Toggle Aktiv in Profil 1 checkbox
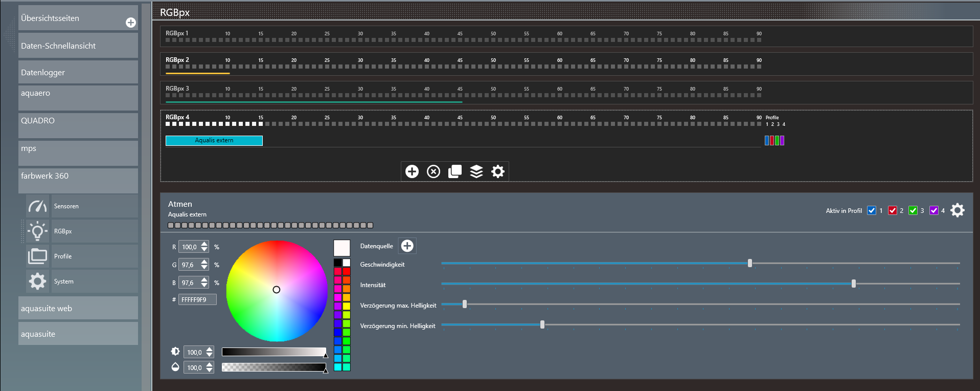 tap(872, 211)
